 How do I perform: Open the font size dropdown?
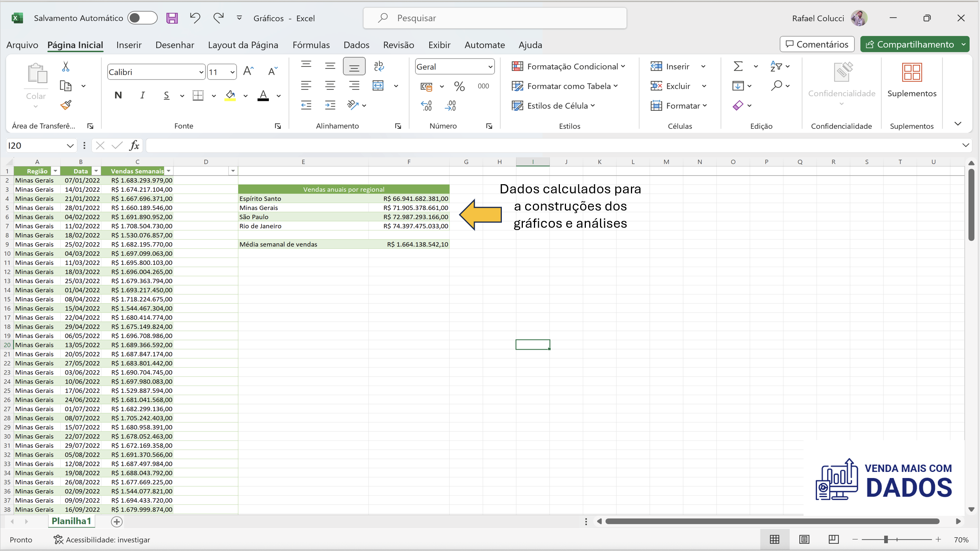[232, 71]
